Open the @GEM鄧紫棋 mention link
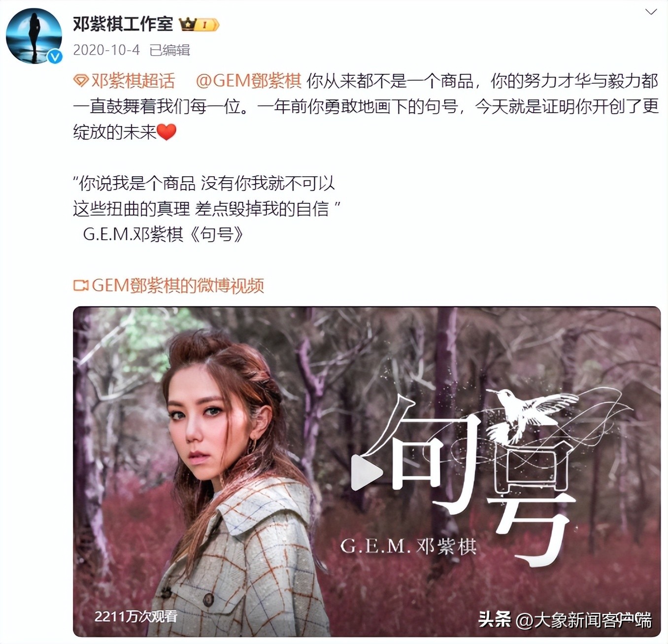The image size is (668, 644). tap(248, 81)
